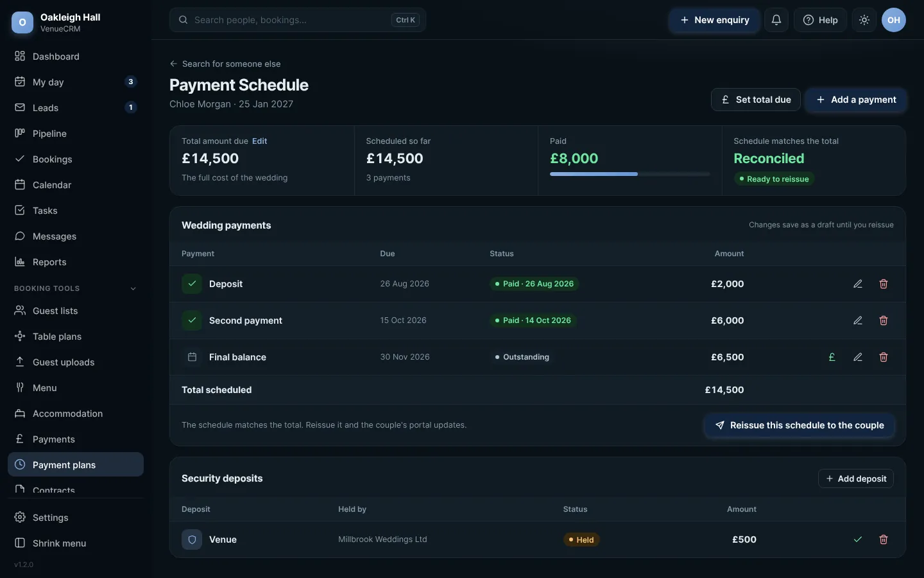Viewport: 924px width, 578px height.
Task: Edit the Second payment pencil icon
Action: (x=858, y=320)
